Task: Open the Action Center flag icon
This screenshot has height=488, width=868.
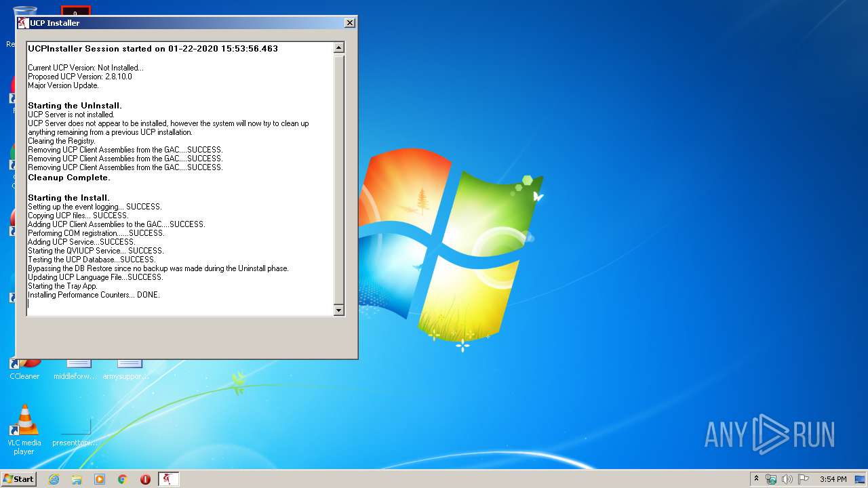Action: click(x=803, y=479)
